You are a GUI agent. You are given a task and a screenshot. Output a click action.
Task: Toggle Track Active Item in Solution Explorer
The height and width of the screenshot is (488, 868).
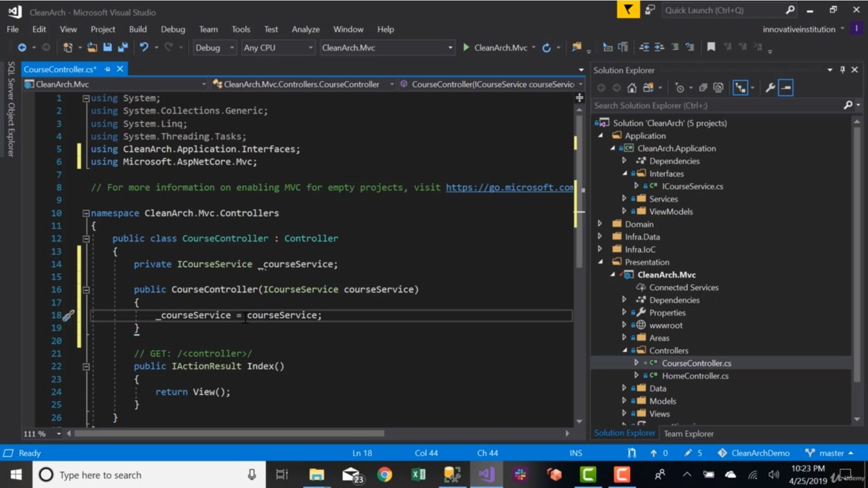pos(740,87)
